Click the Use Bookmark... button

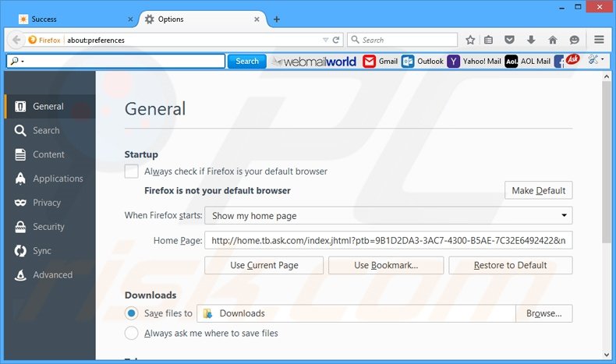click(386, 266)
